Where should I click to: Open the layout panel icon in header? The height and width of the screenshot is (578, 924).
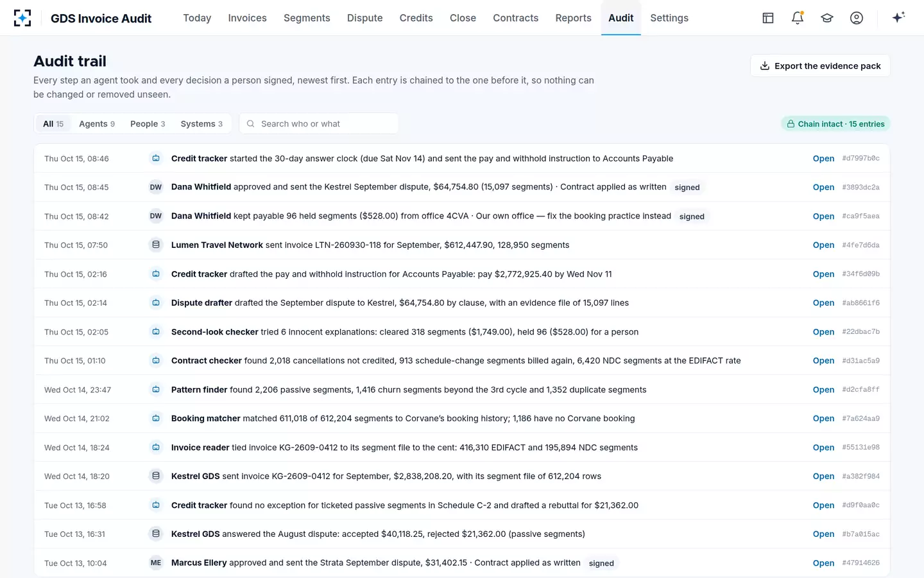click(768, 18)
